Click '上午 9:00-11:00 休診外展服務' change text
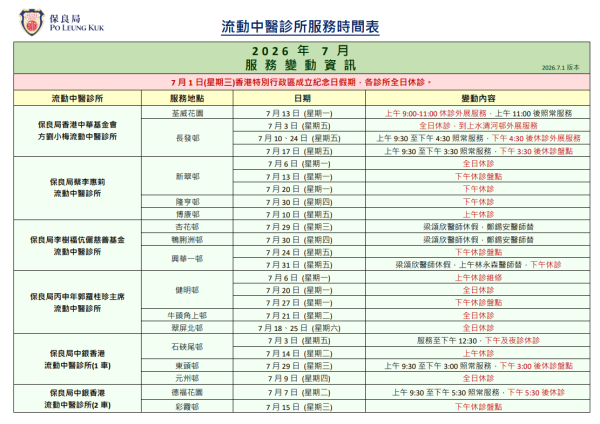Screen dimensions: 600x424 435,113
